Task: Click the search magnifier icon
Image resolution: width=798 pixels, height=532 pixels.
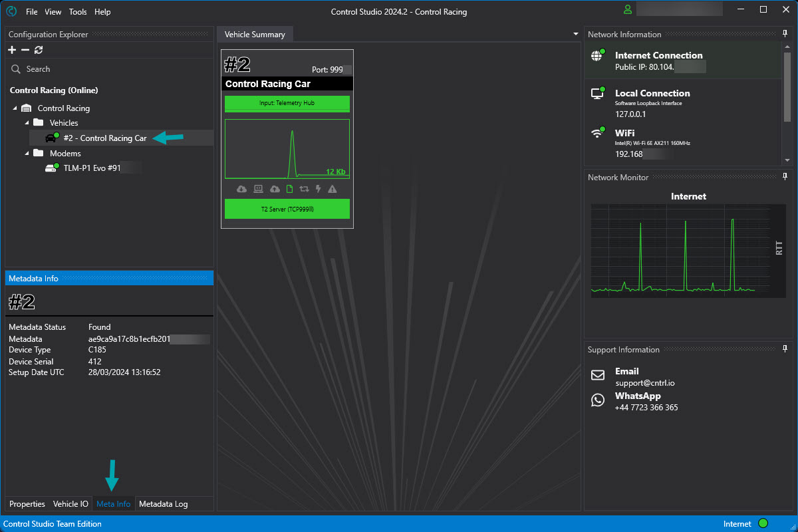Action: click(x=16, y=69)
